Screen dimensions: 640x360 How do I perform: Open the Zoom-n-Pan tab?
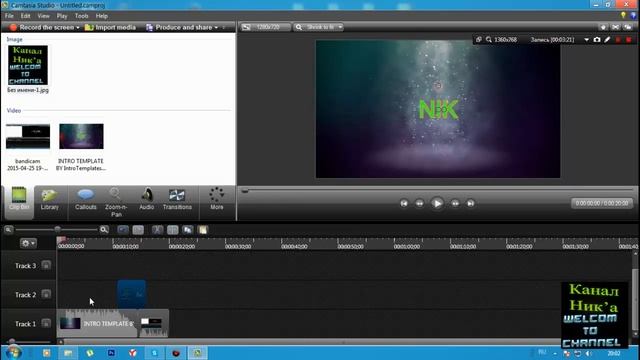(116, 202)
